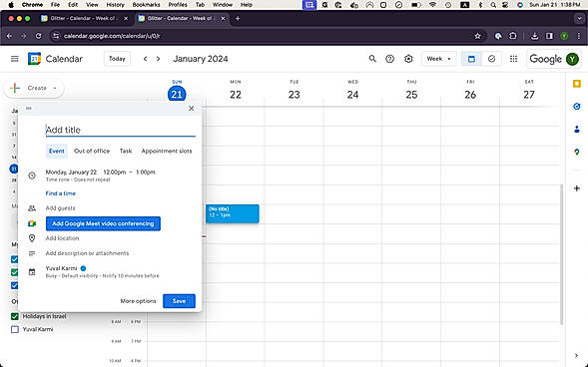Save the new event

click(x=180, y=301)
